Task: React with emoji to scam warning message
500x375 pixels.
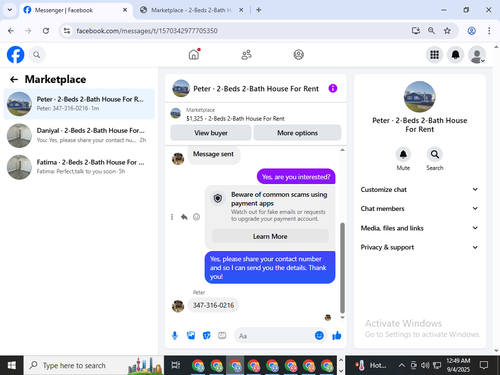Action: (x=196, y=217)
